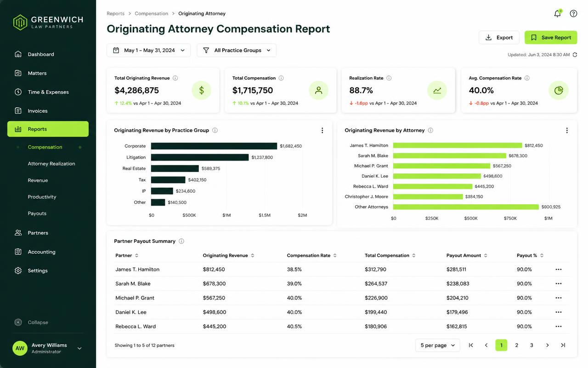The image size is (588, 368).
Task: Click the Save Report button
Action: (x=551, y=38)
